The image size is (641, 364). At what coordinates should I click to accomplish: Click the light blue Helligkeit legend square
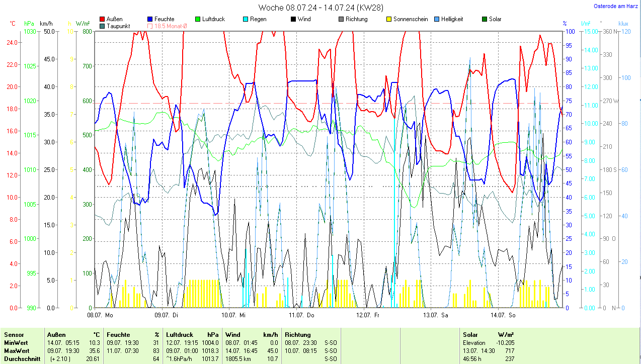[x=437, y=20]
